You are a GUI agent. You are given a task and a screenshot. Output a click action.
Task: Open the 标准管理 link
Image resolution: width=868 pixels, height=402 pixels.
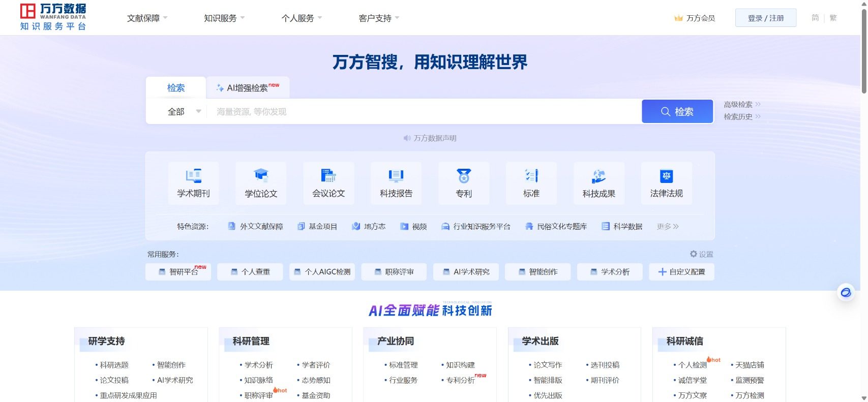(403, 365)
